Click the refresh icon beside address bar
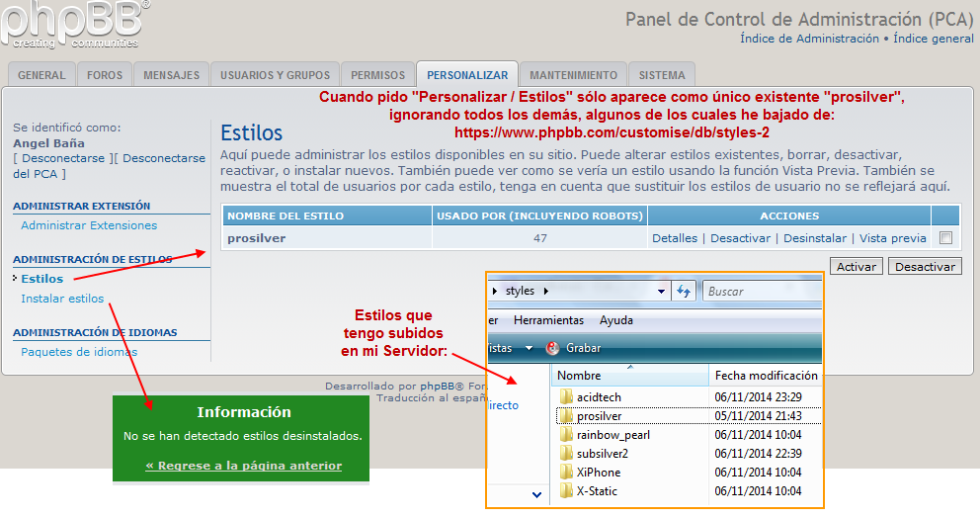 684,292
